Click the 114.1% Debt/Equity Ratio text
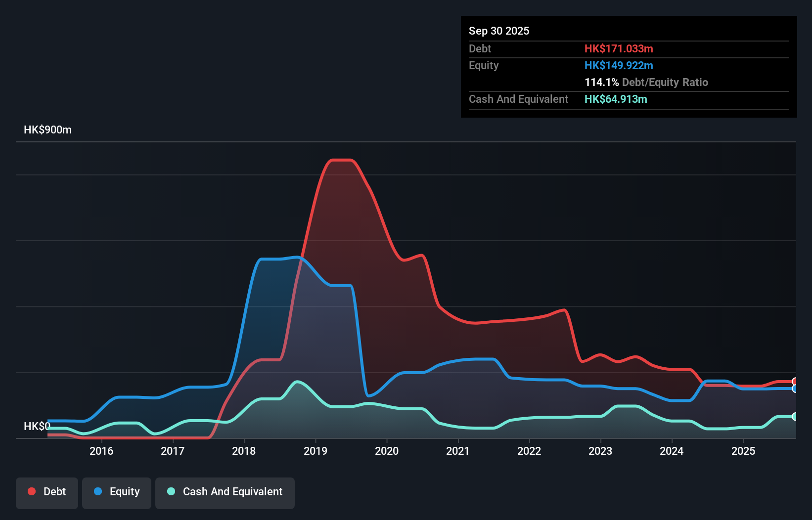 (x=646, y=83)
